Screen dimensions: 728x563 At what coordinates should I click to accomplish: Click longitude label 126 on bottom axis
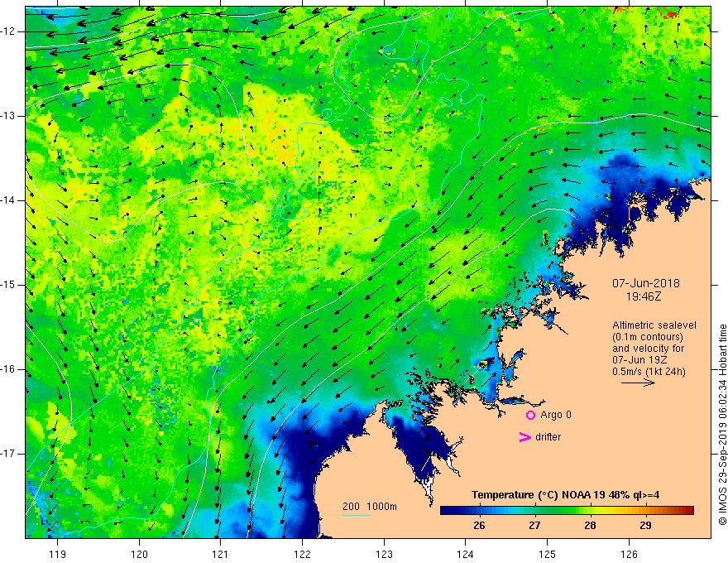(x=629, y=554)
